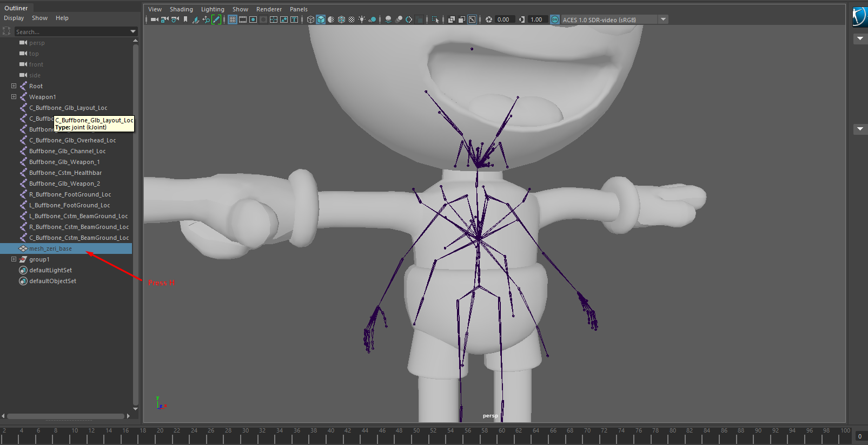This screenshot has height=445, width=868.
Task: Click the Use All Lights bulb icon
Action: click(362, 19)
